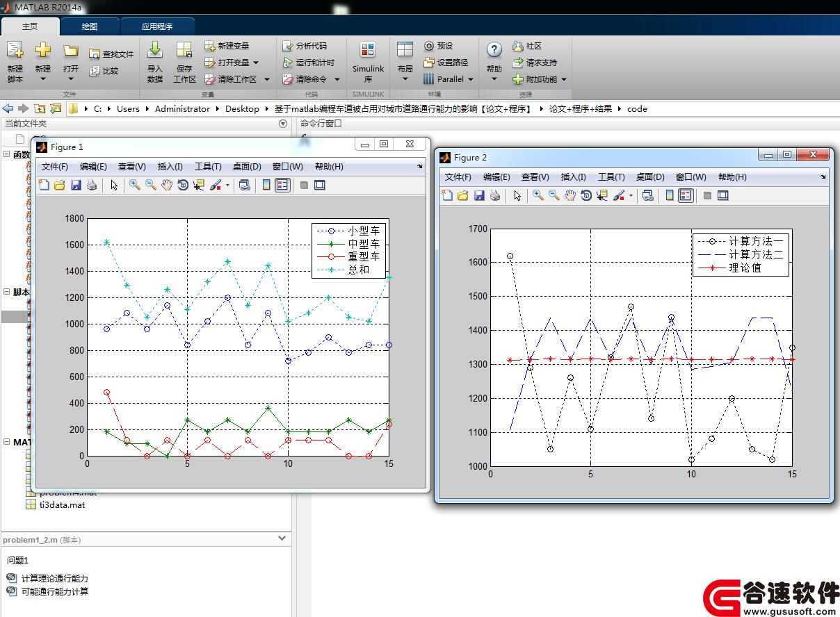This screenshot has height=617, width=840.
Task: Select Edit Plot arrow in Figure 2
Action: coord(517,196)
